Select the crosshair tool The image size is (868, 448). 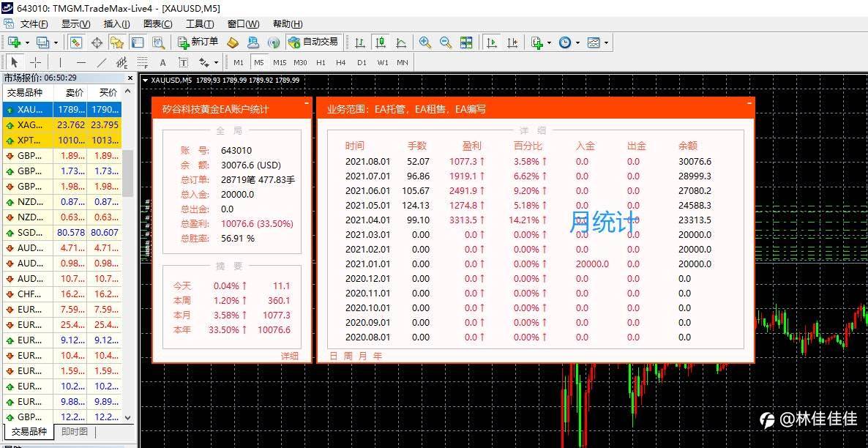35,62
